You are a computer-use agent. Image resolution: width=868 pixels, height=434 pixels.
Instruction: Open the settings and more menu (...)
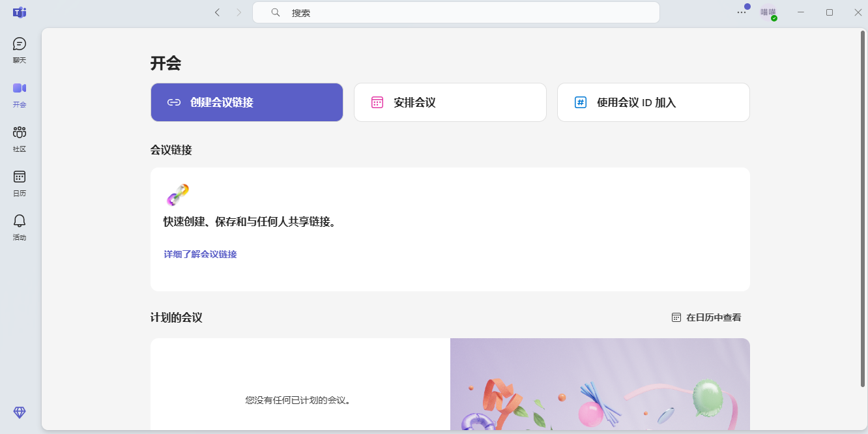pos(741,12)
